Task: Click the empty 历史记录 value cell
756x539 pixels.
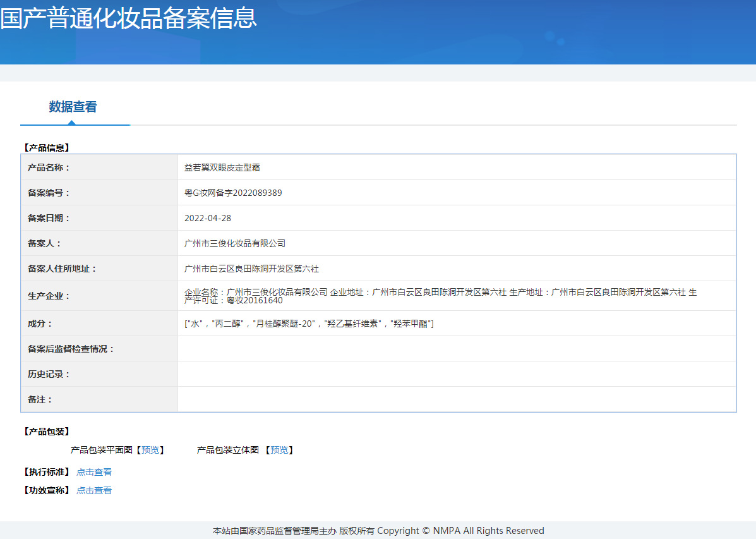Action: point(457,374)
